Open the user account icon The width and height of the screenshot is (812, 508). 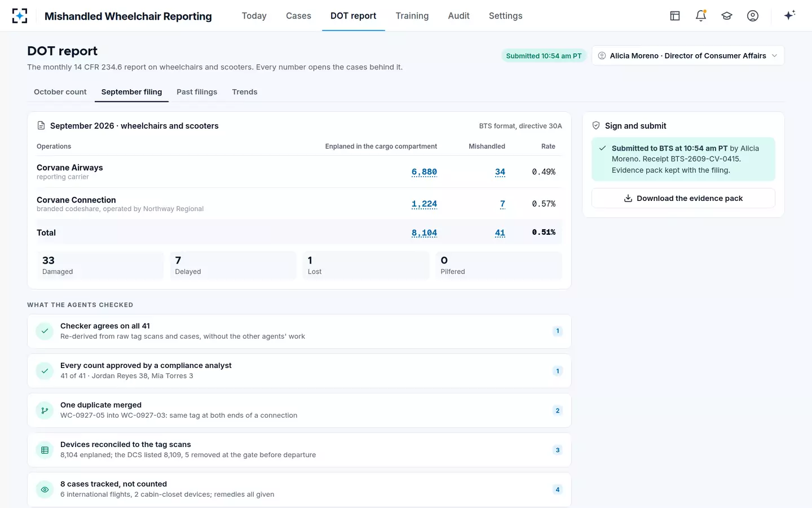click(x=753, y=16)
